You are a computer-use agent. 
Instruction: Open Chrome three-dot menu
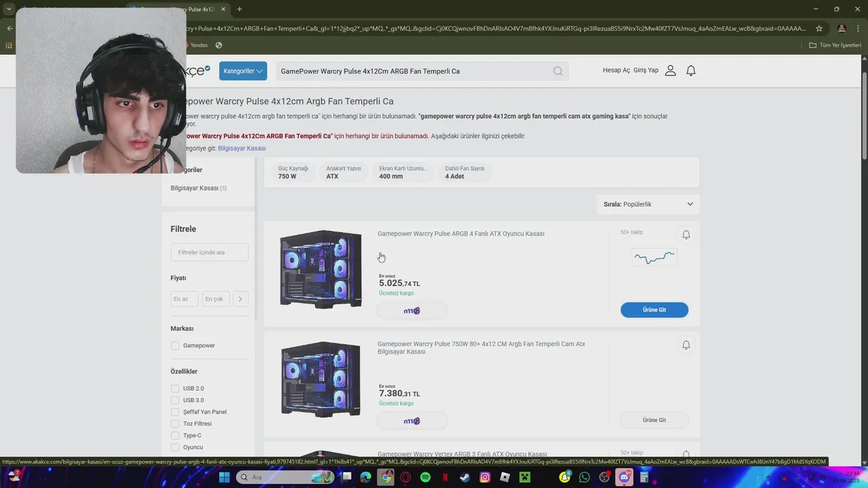coord(857,28)
